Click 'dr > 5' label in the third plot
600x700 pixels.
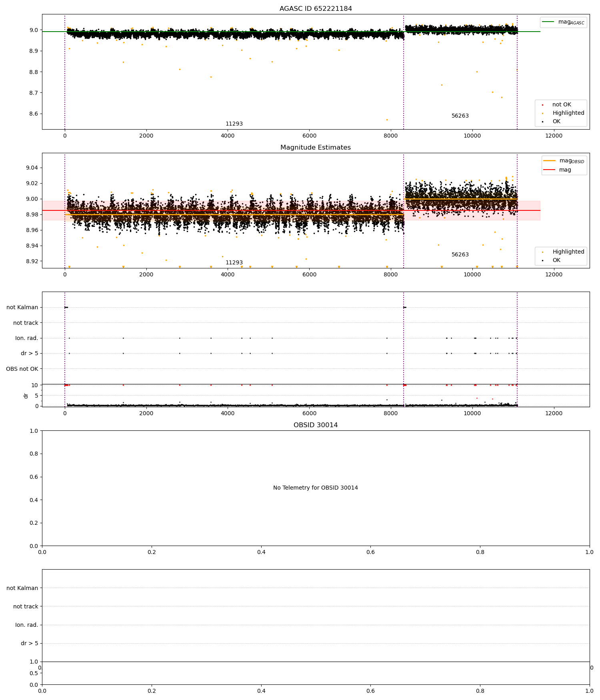(30, 354)
